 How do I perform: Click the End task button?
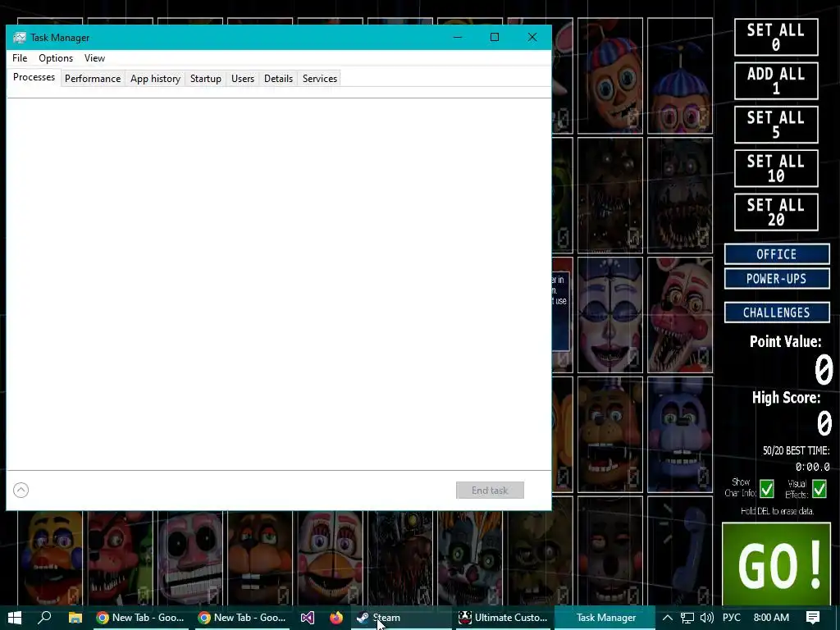coord(490,491)
